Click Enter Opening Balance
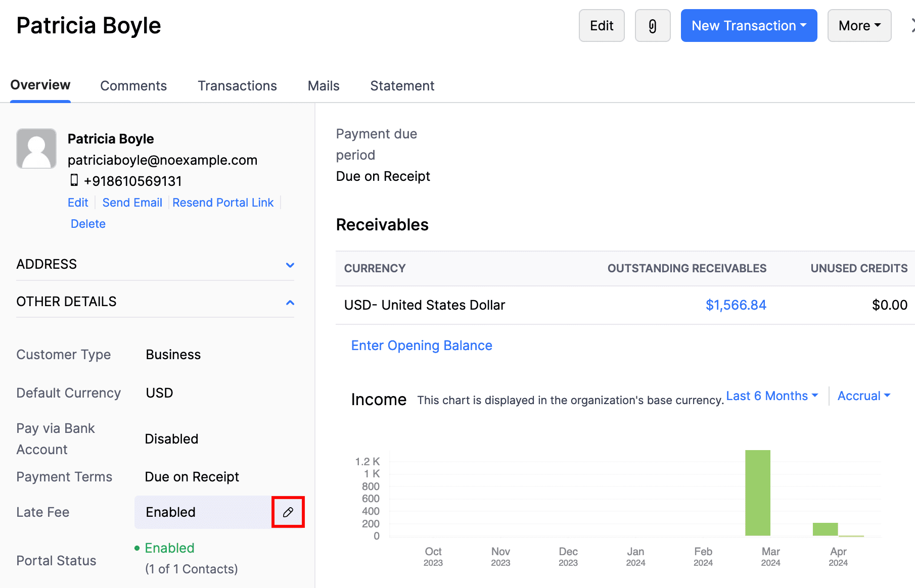The image size is (915, 588). [421, 346]
